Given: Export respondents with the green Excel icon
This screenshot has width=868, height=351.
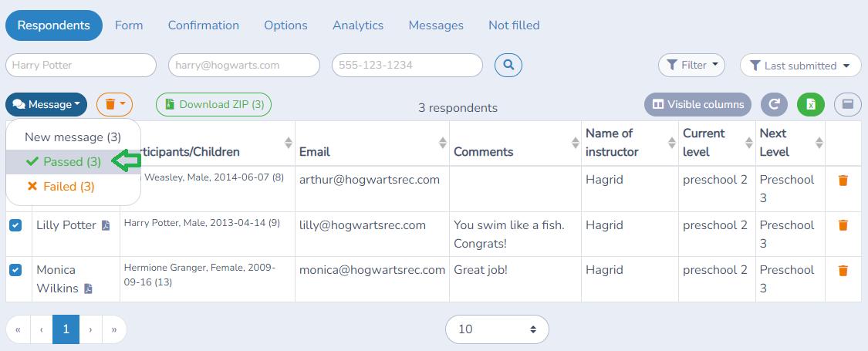Looking at the screenshot, I should coord(810,104).
